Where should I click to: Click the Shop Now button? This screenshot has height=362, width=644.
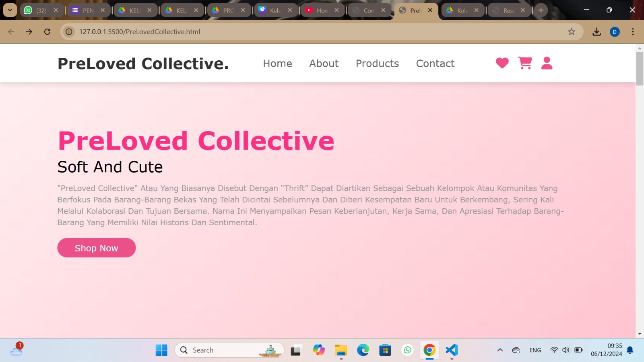click(x=97, y=248)
